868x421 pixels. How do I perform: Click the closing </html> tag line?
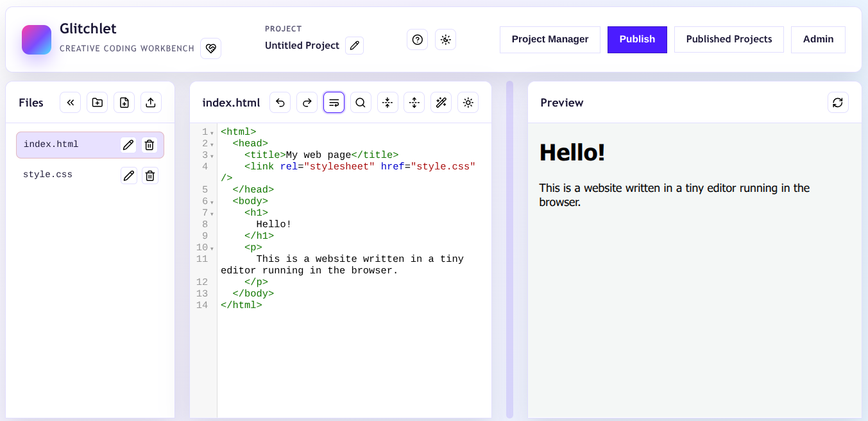tap(241, 305)
